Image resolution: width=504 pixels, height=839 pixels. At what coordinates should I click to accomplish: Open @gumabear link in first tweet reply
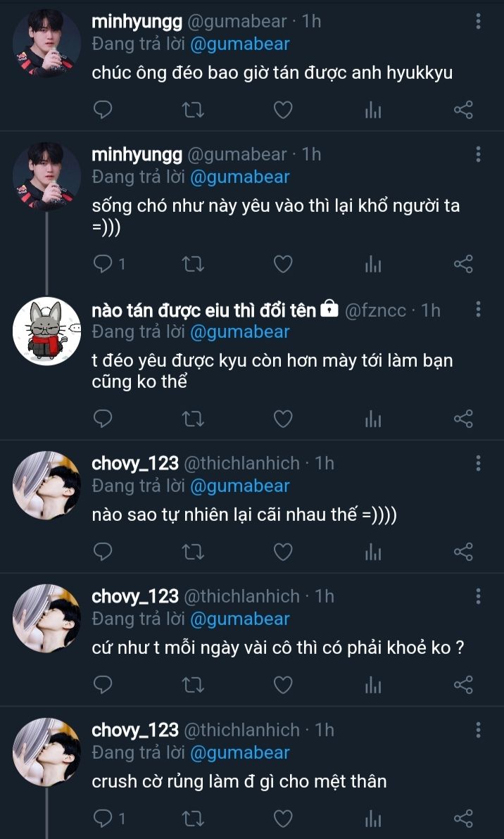pyautogui.click(x=240, y=44)
